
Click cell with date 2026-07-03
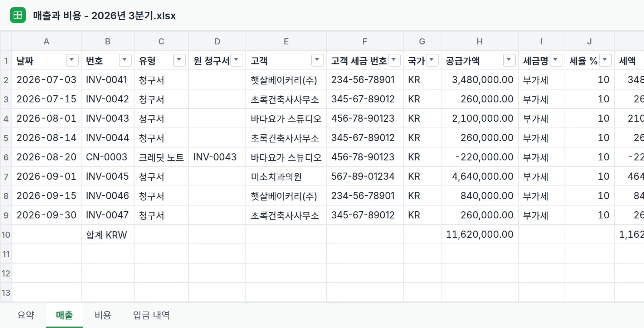(x=47, y=80)
